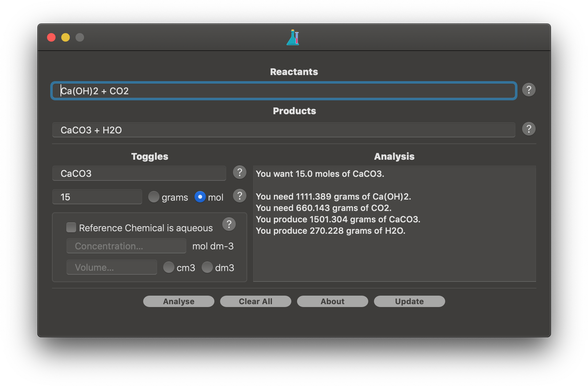Click help icon next to grams/mol options
The width and height of the screenshot is (588, 386).
click(240, 196)
